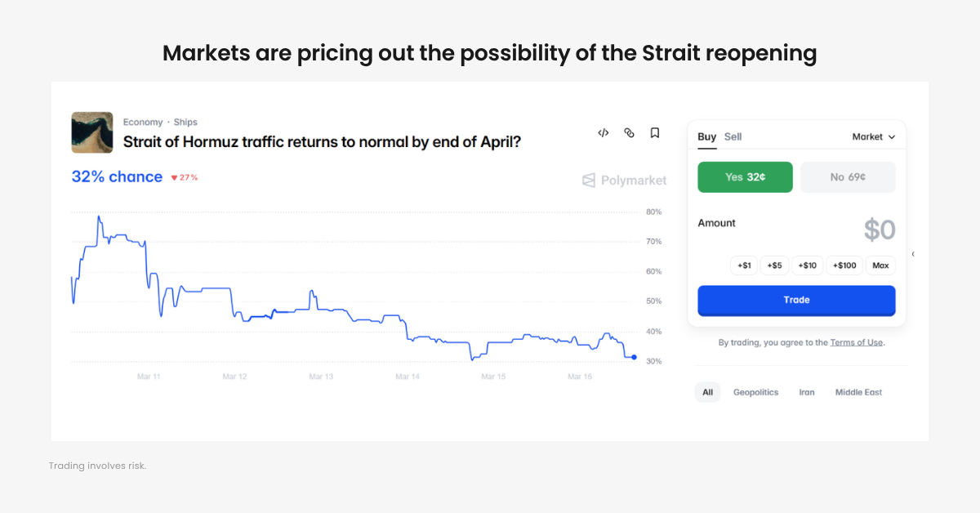Enable the All tag filter

(x=707, y=392)
